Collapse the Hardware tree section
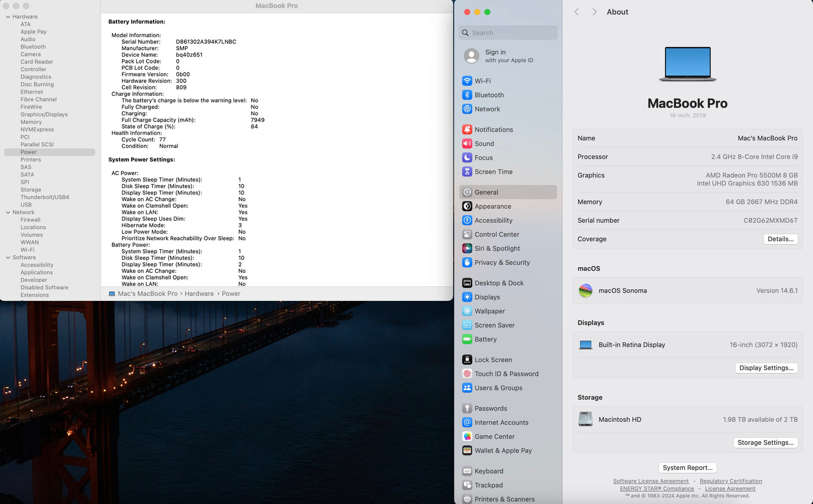Viewport: 813px width, 504px height. (8, 17)
